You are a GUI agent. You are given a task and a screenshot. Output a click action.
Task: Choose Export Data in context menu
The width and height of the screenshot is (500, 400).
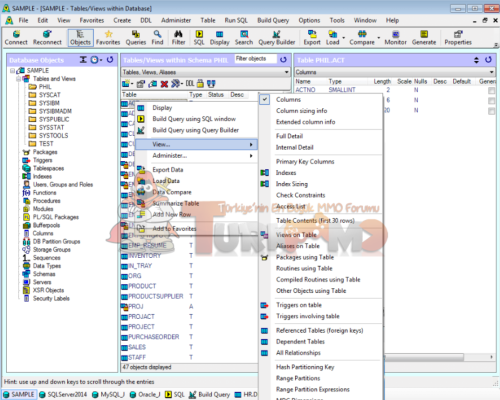click(168, 170)
